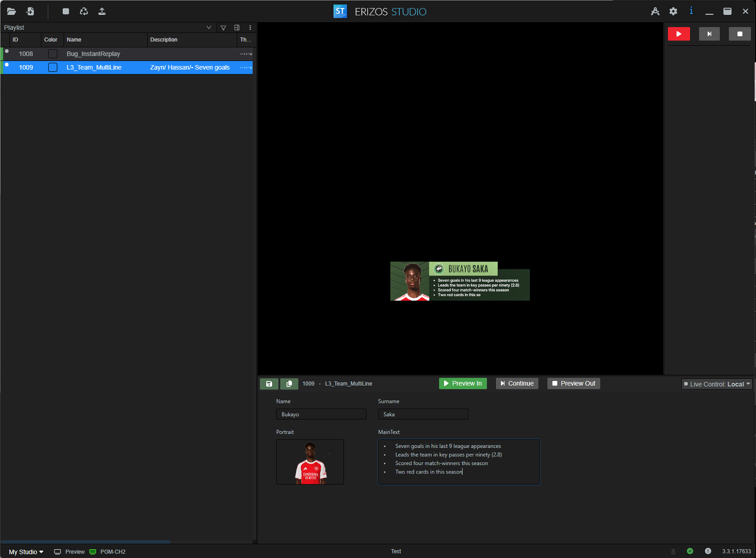Open the My Studio dropdown menu

[x=26, y=552]
